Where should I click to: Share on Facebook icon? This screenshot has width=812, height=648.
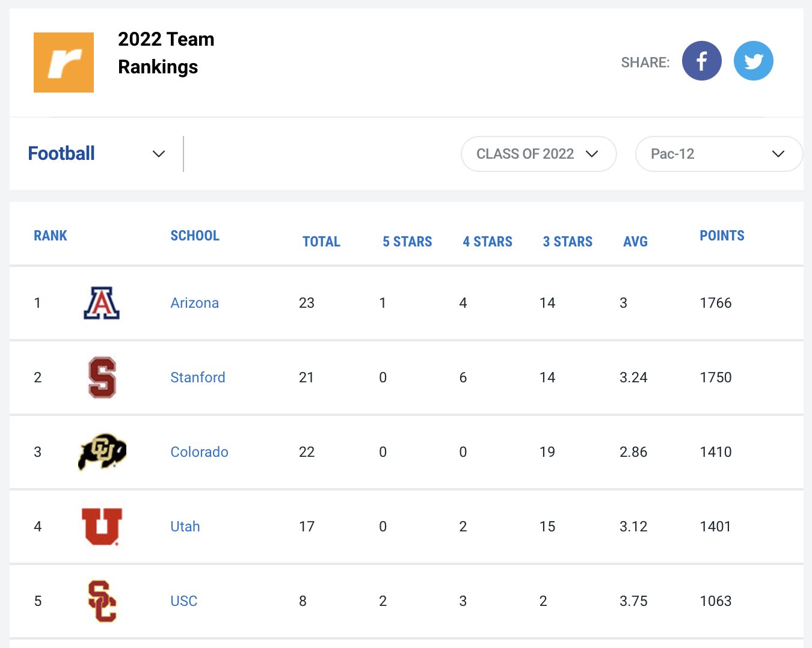pos(701,61)
